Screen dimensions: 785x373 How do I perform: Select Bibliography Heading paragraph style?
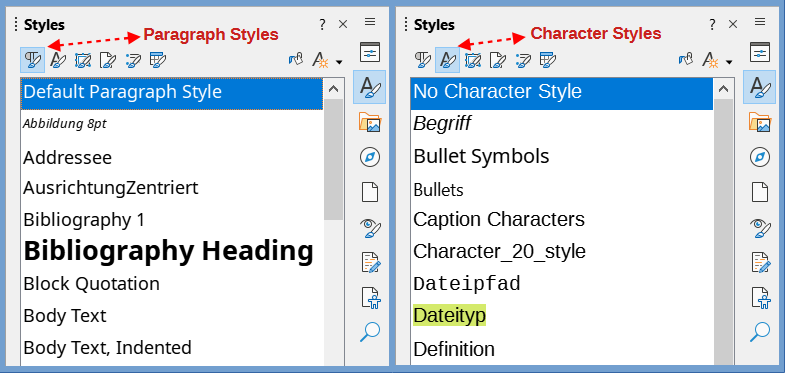168,251
